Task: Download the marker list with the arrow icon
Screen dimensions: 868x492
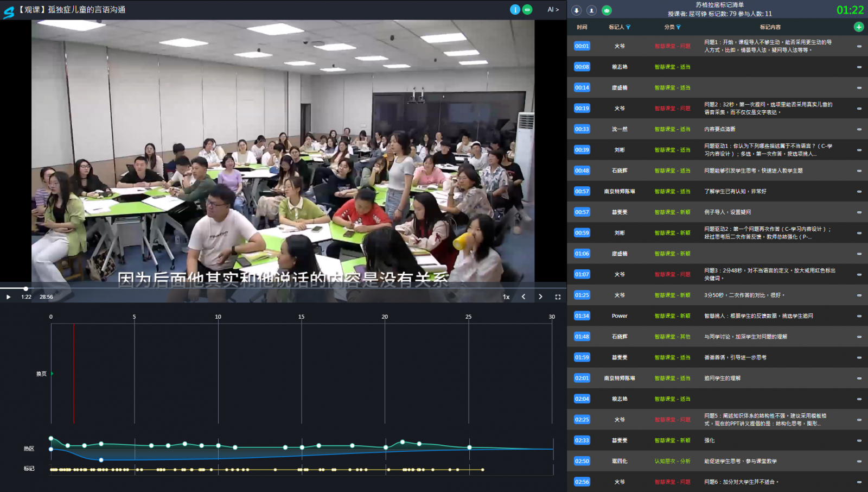Action: [x=577, y=10]
